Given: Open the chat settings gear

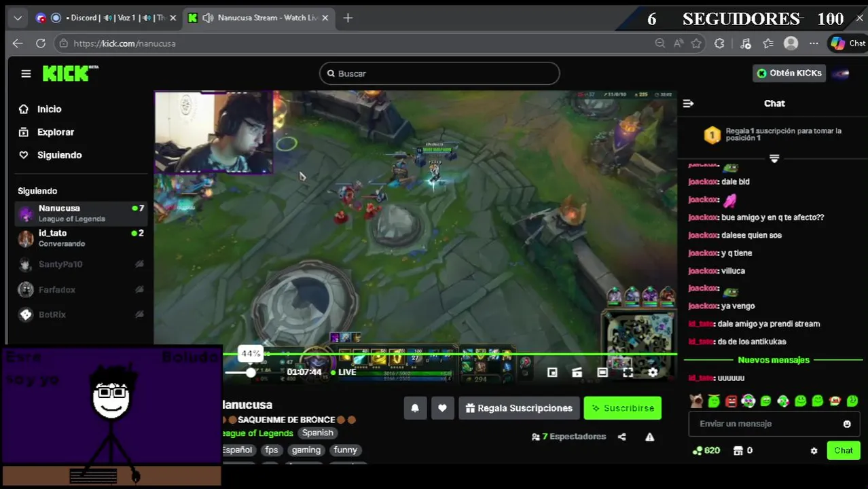Looking at the screenshot, I should [814, 450].
